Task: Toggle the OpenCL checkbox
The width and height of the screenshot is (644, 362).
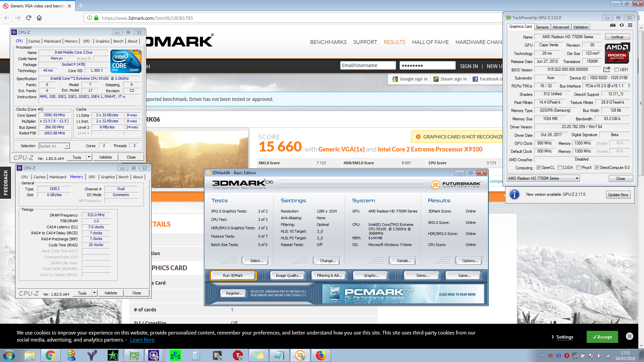Action: click(x=538, y=168)
